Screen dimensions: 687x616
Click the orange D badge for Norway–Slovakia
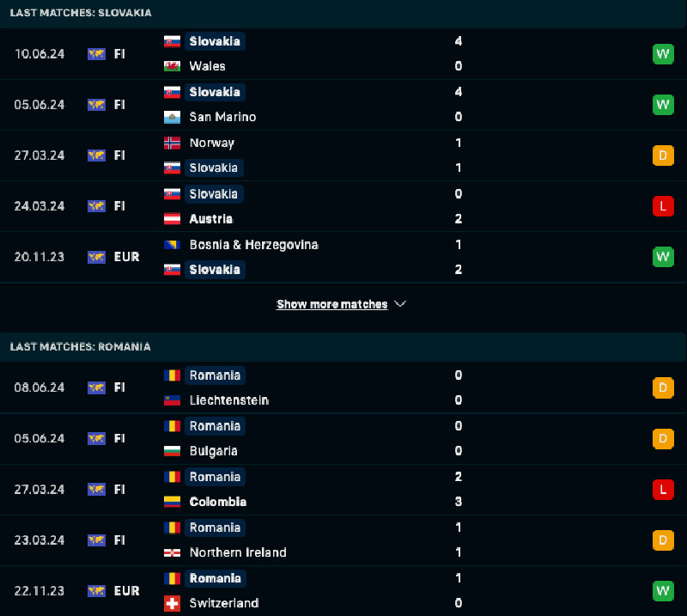point(663,156)
